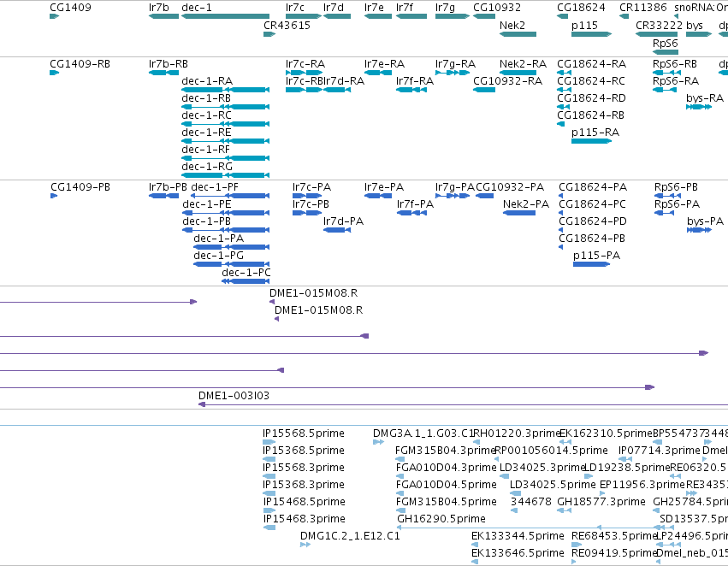Select the RpS6-RB transcript
The width and height of the screenshot is (728, 566).
click(x=666, y=73)
